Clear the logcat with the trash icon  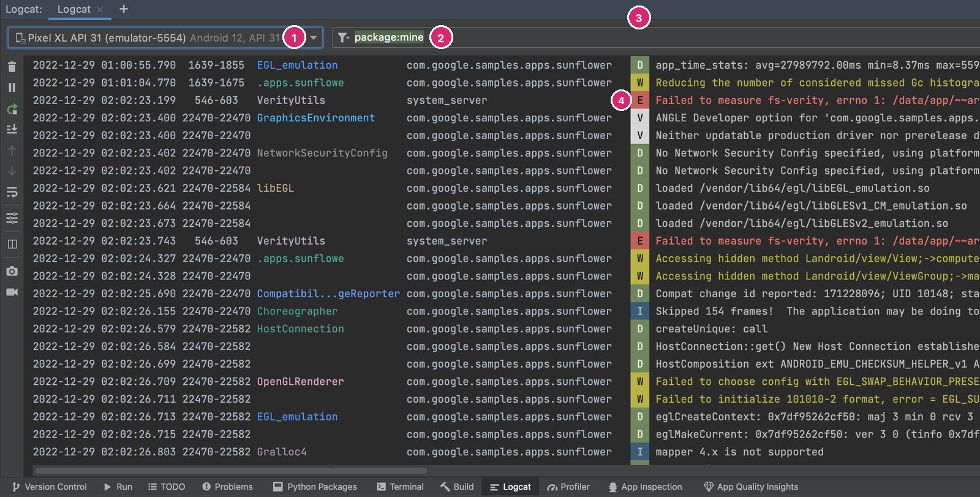[12, 67]
